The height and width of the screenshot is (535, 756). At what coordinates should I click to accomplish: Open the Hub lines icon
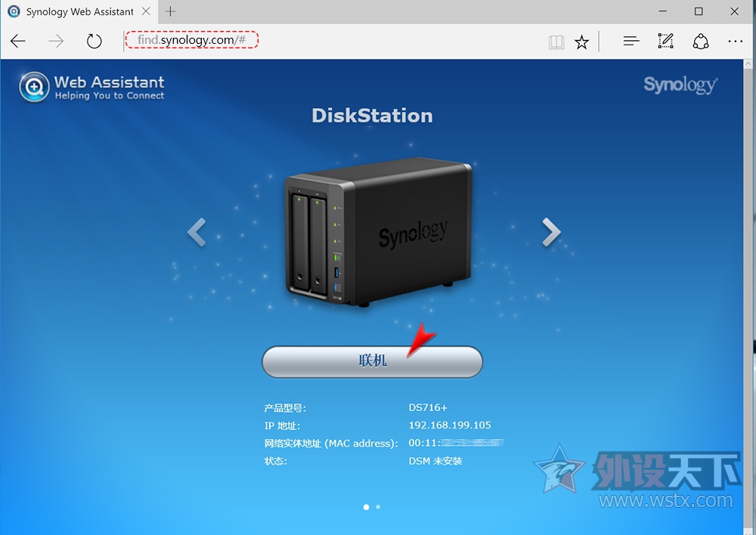631,41
